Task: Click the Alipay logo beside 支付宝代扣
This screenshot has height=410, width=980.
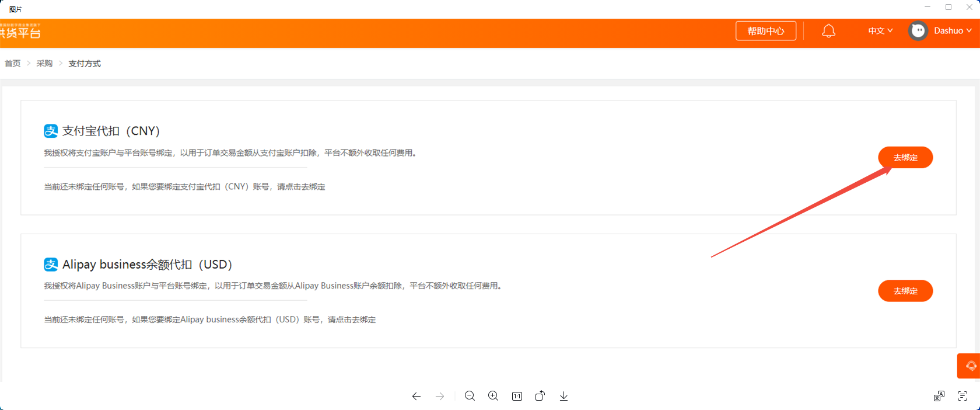Action: point(51,131)
